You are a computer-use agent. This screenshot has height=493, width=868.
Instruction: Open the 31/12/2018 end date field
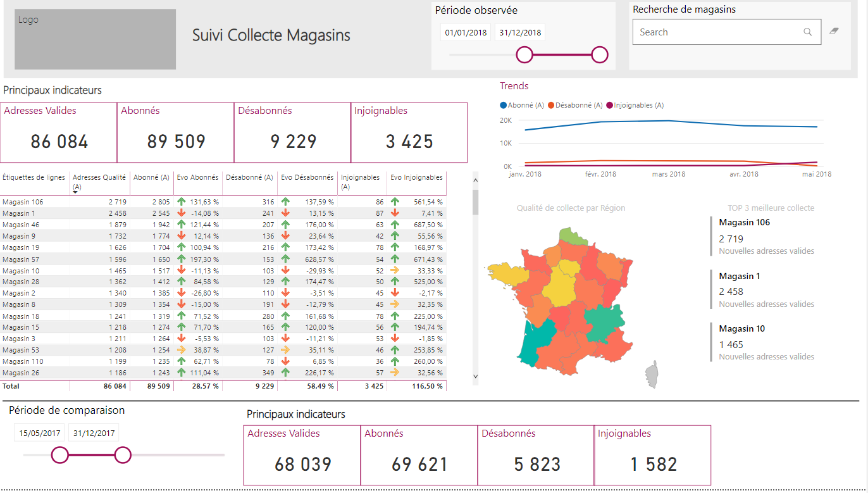point(520,33)
